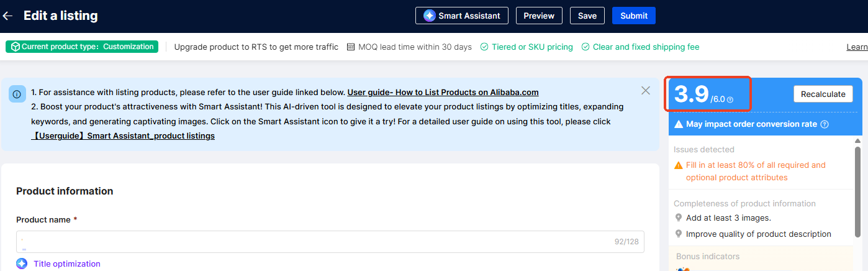
Task: Click the MOQ lead time calendar icon
Action: coord(351,47)
